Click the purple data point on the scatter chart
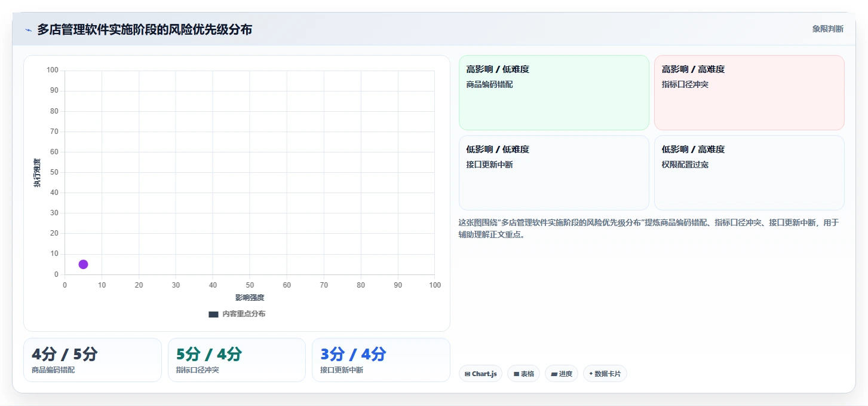This screenshot has height=406, width=868. coord(83,264)
